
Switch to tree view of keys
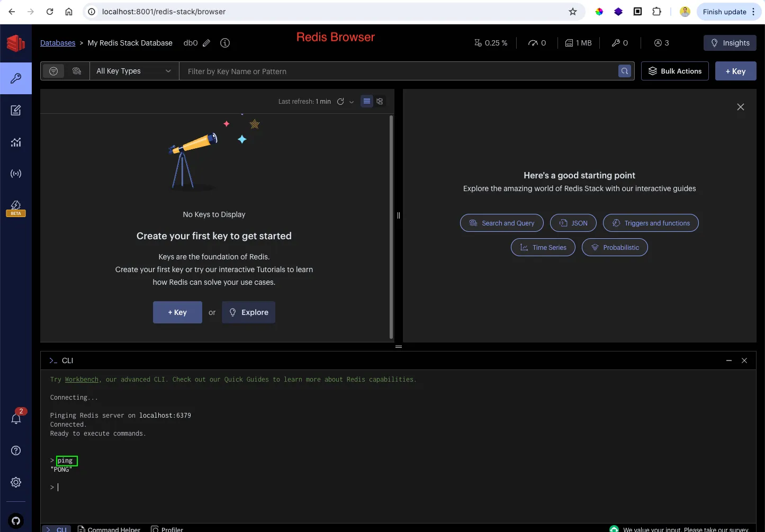(x=380, y=101)
